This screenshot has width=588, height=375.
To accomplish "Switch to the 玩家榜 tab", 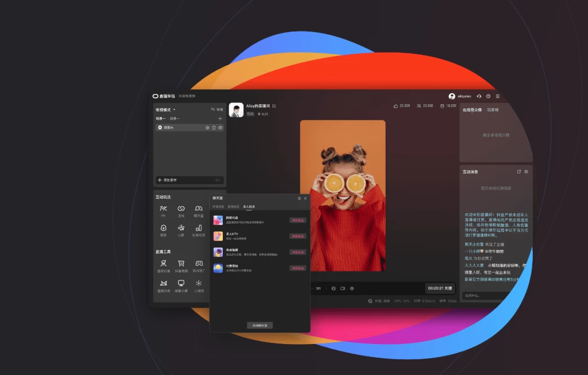I will (493, 110).
